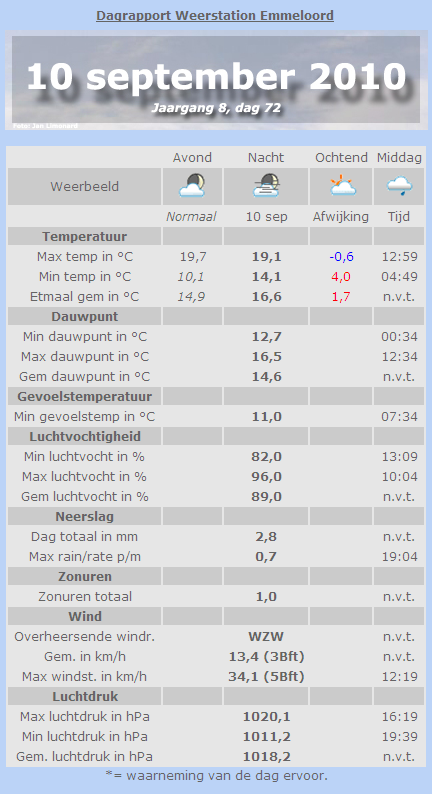This screenshot has width=432, height=794.
Task: Select the Dauwpunt section header
Action: click(x=85, y=316)
